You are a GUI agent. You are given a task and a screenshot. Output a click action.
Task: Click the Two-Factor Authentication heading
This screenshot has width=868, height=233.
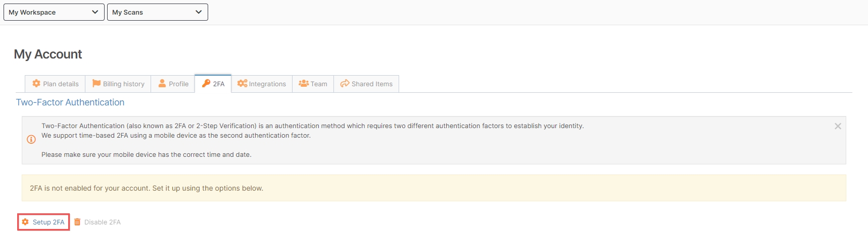tap(70, 102)
